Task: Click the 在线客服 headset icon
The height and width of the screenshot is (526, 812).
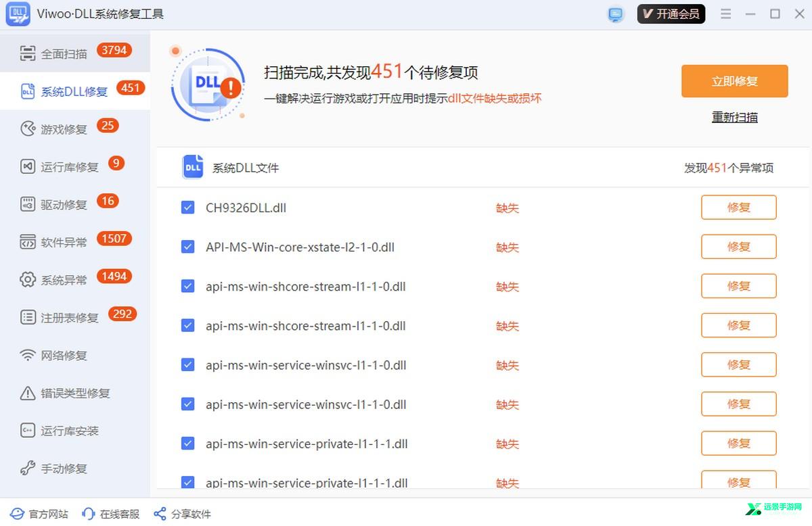Action: point(88,514)
